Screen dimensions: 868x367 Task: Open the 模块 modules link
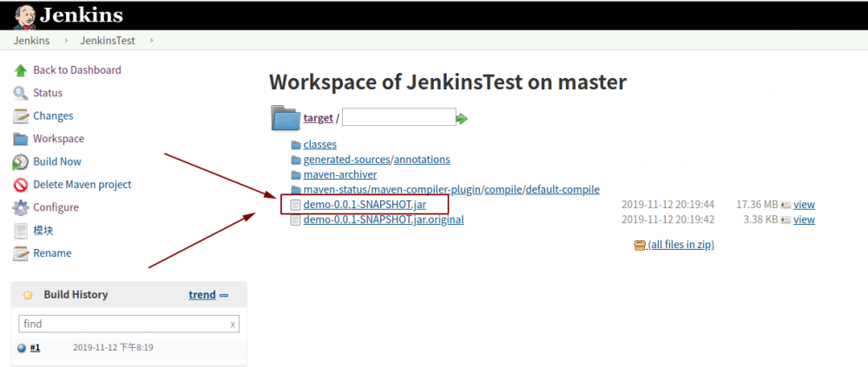[x=43, y=231]
